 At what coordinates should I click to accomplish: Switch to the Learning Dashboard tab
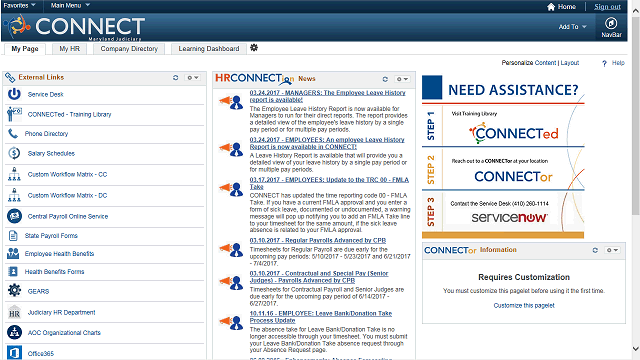click(209, 49)
